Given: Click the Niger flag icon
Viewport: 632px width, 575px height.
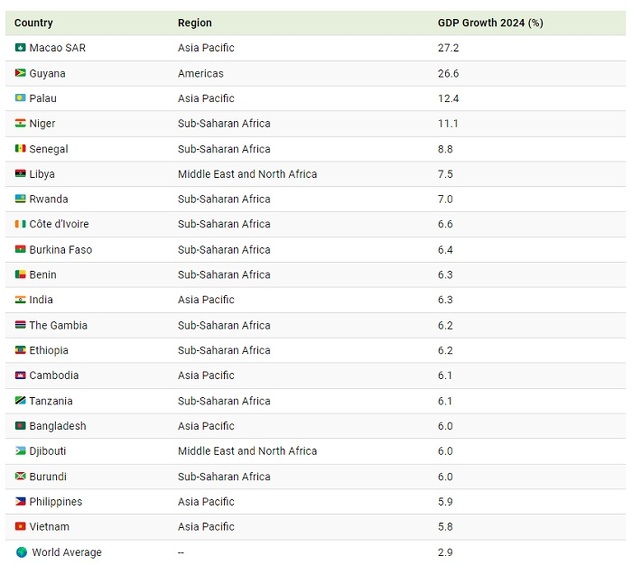Looking at the screenshot, I should coord(20,123).
